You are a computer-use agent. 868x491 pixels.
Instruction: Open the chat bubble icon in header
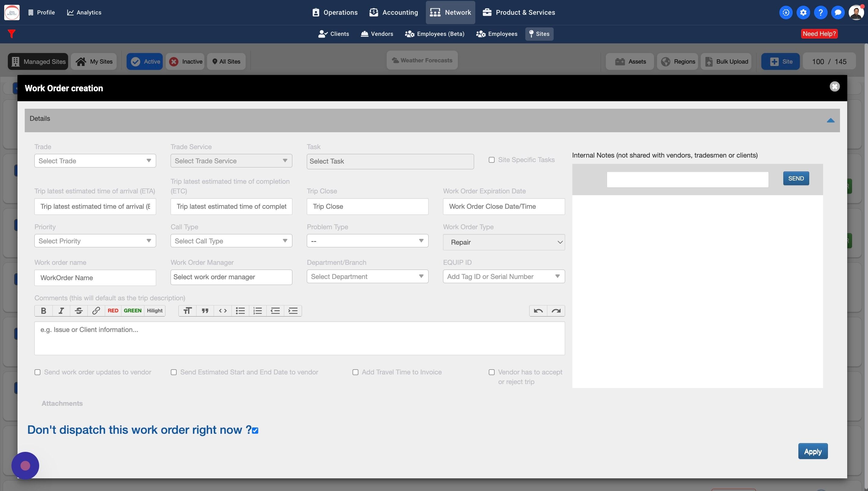(x=838, y=12)
